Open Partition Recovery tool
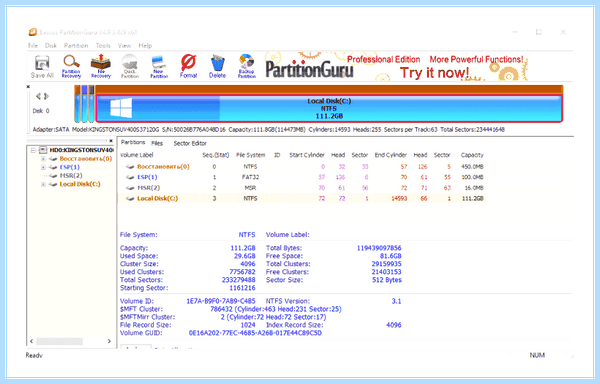This screenshot has width=600, height=384. pos(71,67)
